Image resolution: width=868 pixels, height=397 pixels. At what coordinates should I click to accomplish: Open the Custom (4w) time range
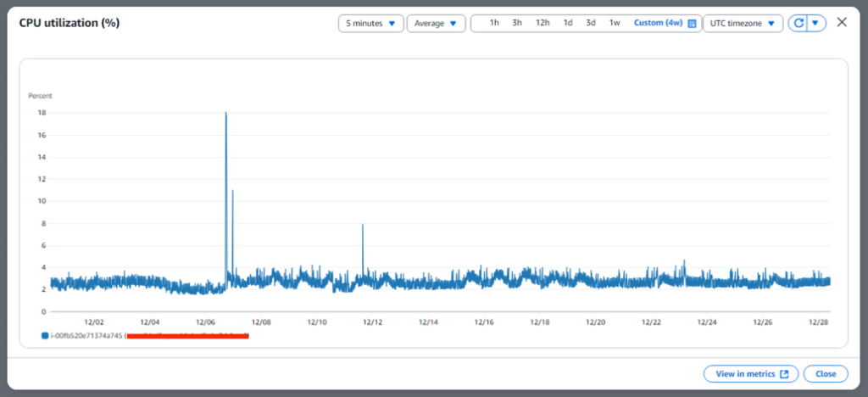658,23
